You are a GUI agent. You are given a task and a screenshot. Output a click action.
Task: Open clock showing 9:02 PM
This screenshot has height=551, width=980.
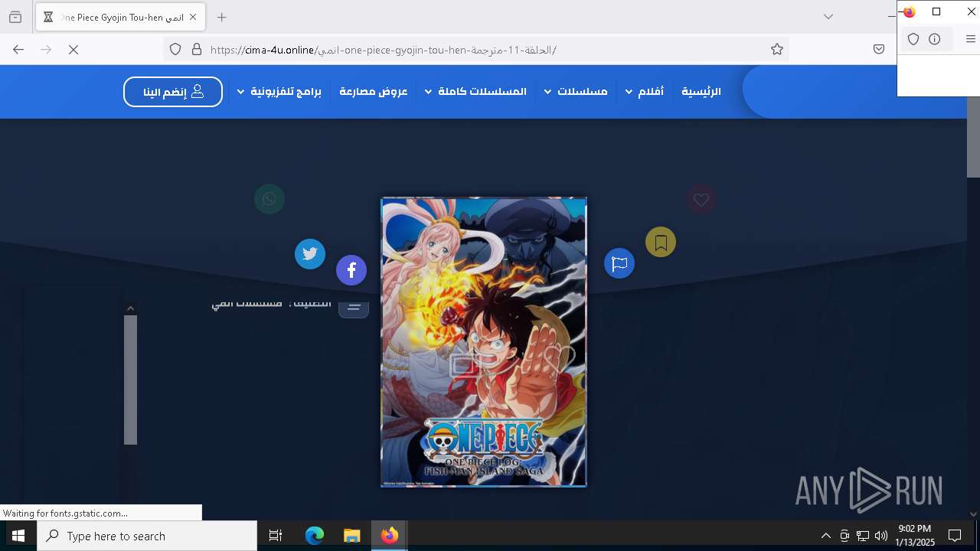[x=915, y=536]
